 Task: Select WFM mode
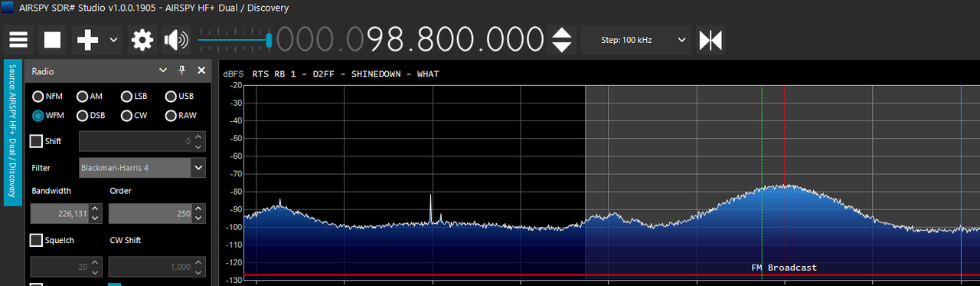click(x=48, y=116)
